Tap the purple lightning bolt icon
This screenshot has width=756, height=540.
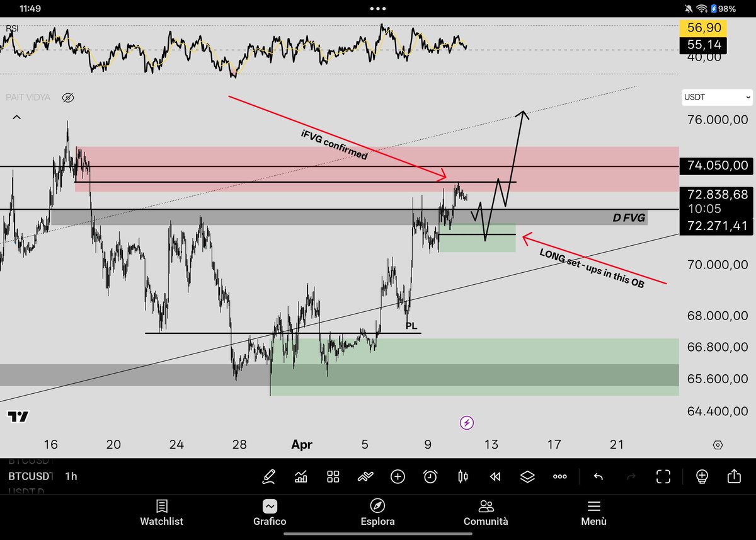(x=467, y=423)
